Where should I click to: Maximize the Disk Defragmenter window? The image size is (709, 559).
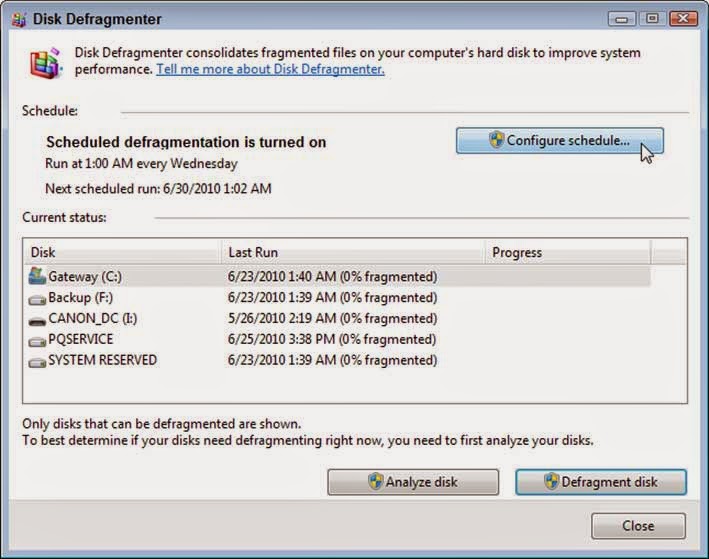click(x=652, y=19)
